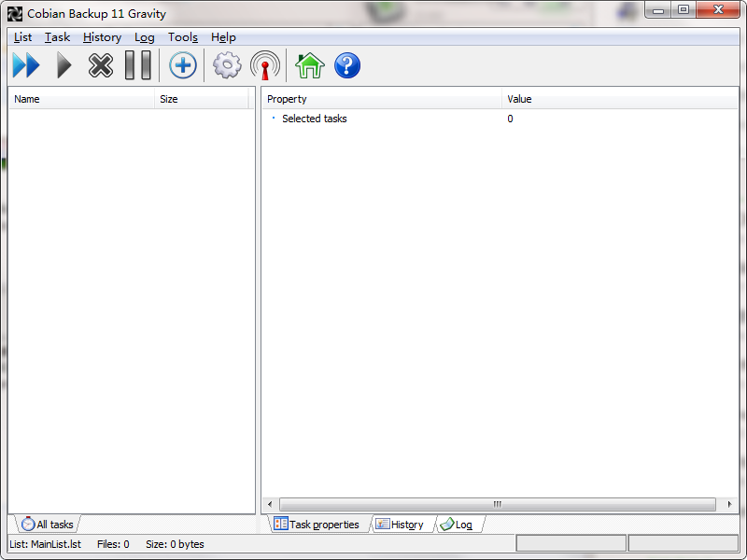747x560 pixels.
Task: Click the horizontal scrollbar right arrow
Action: click(x=729, y=504)
